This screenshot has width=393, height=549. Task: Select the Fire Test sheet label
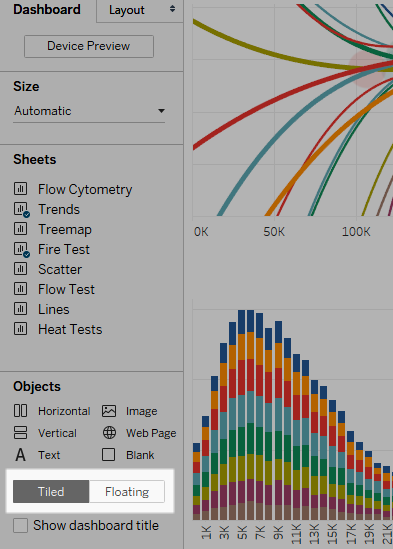[x=64, y=249]
